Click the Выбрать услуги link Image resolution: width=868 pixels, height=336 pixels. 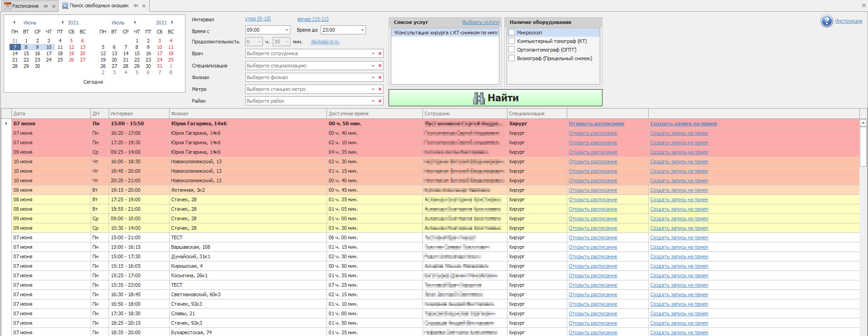pyautogui.click(x=480, y=22)
